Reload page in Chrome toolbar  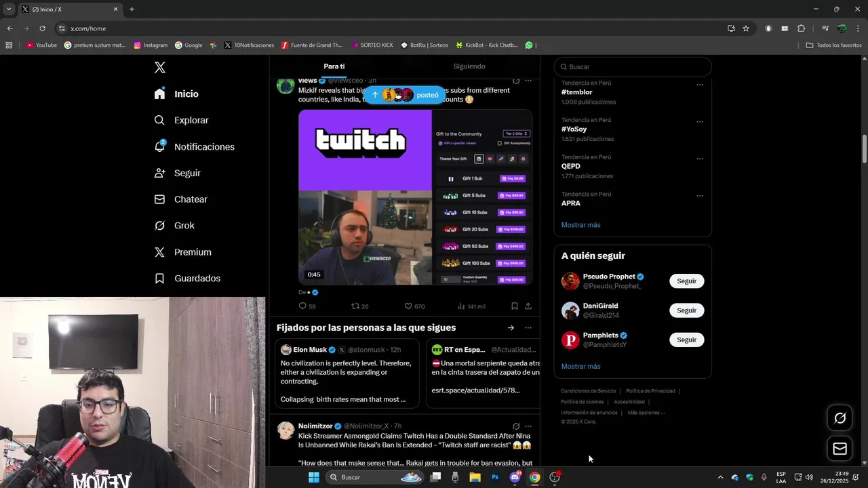42,28
